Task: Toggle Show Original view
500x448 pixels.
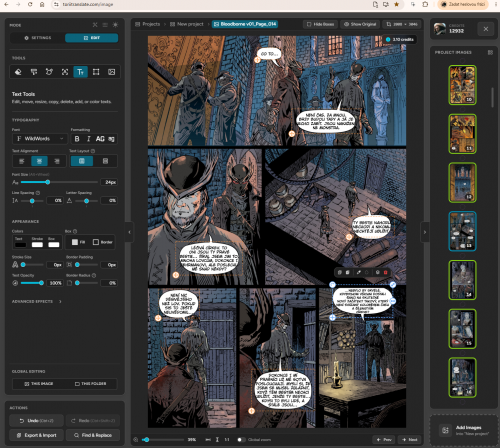Action: [360, 24]
